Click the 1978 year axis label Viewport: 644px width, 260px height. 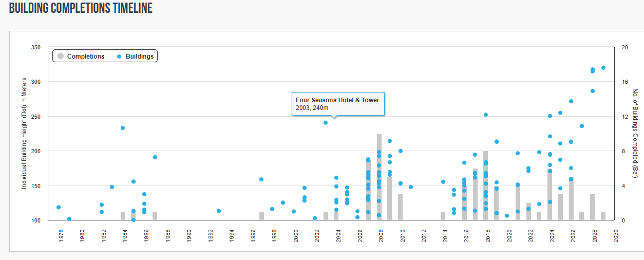61,235
